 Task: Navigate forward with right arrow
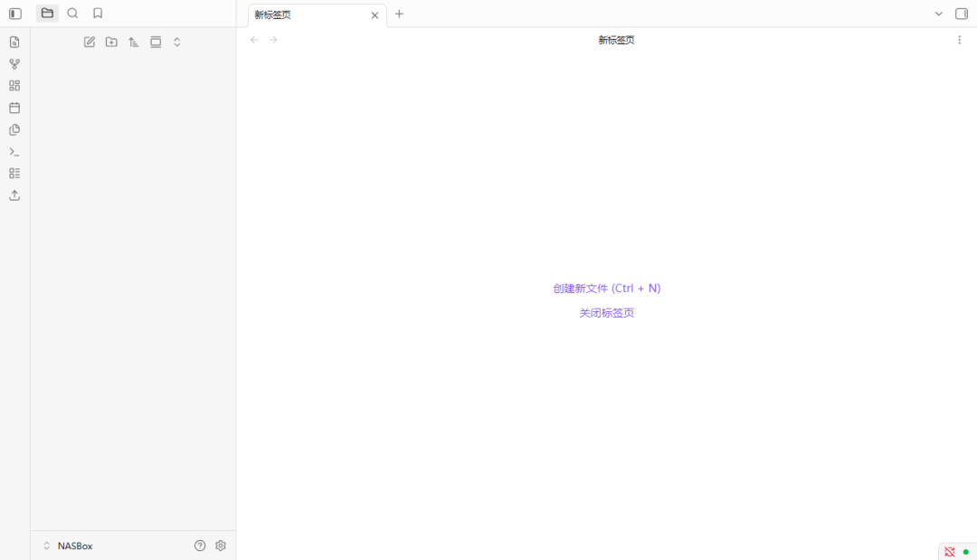273,40
